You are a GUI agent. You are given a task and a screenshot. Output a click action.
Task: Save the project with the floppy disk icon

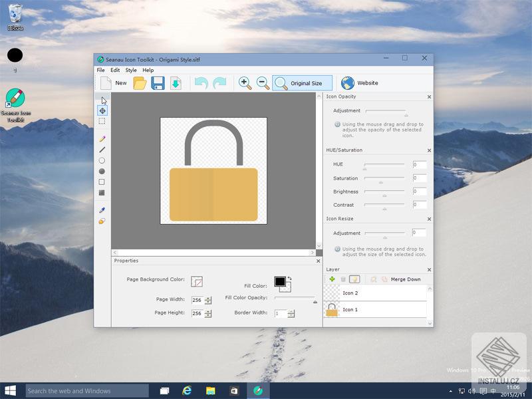click(x=158, y=83)
